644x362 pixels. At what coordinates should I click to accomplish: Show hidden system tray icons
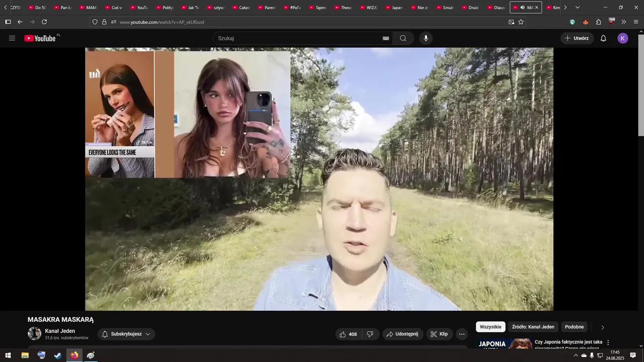click(x=576, y=355)
